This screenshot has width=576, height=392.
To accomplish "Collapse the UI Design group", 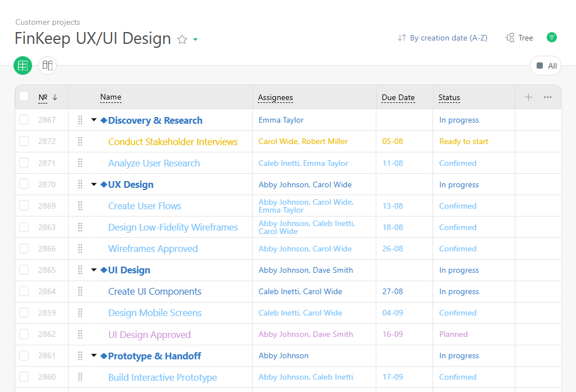I will [94, 269].
